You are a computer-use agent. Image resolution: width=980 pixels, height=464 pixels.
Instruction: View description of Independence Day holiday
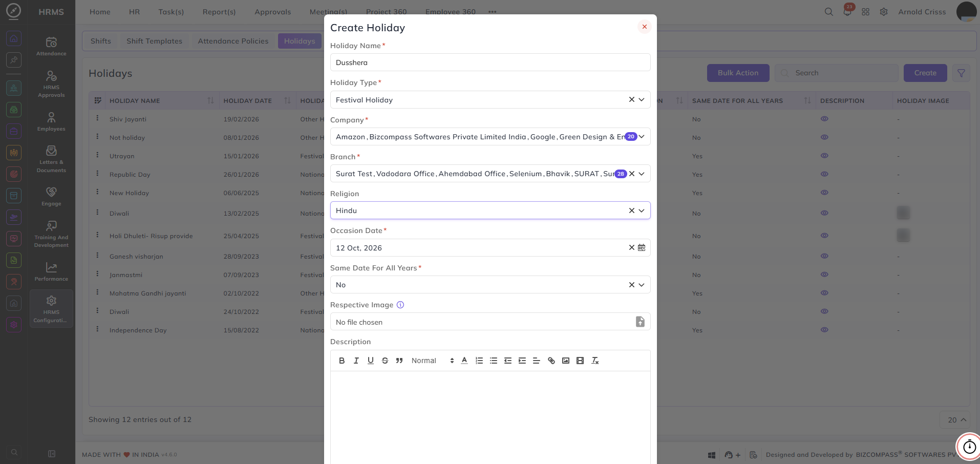(824, 330)
